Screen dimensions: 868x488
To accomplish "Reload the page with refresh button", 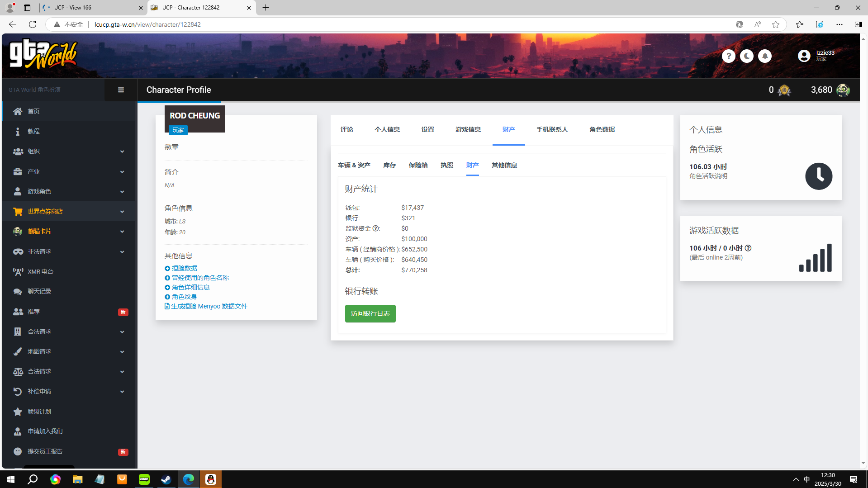I will [33, 24].
